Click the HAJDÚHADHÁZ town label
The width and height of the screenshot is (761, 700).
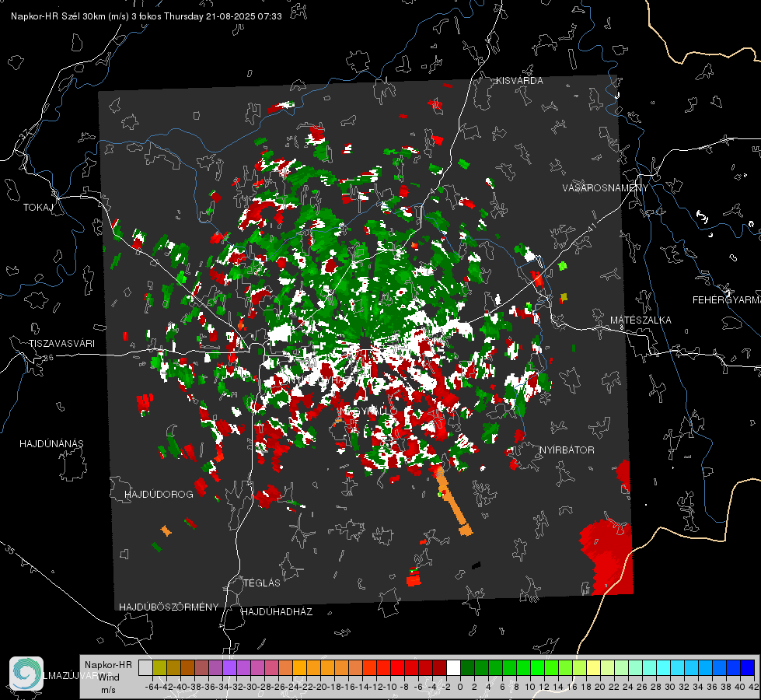(277, 612)
